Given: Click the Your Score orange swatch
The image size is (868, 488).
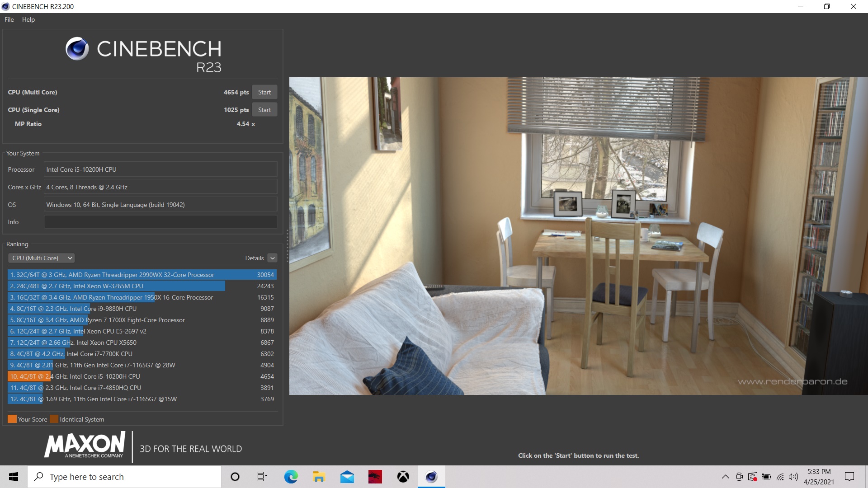Looking at the screenshot, I should pyautogui.click(x=12, y=419).
